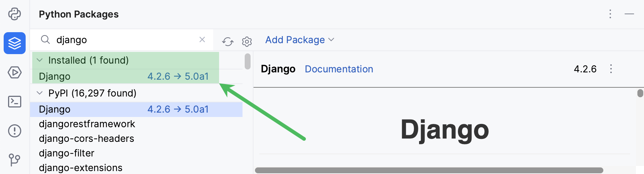The image size is (644, 174).
Task: Open the Git version control icon
Action: (x=15, y=160)
